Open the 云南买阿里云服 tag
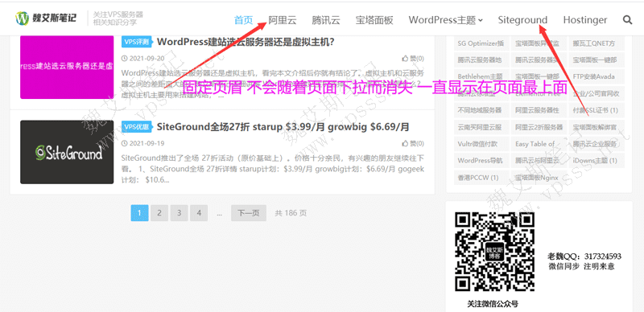This screenshot has width=644, height=312. [x=481, y=127]
